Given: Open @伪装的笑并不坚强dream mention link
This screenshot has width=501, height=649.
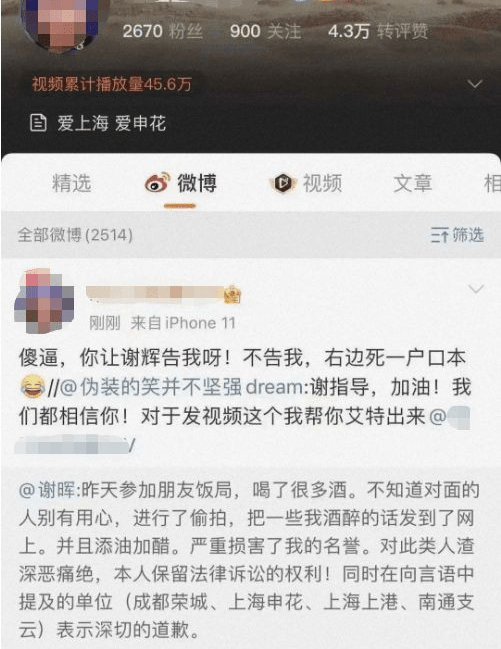Looking at the screenshot, I should click(182, 387).
